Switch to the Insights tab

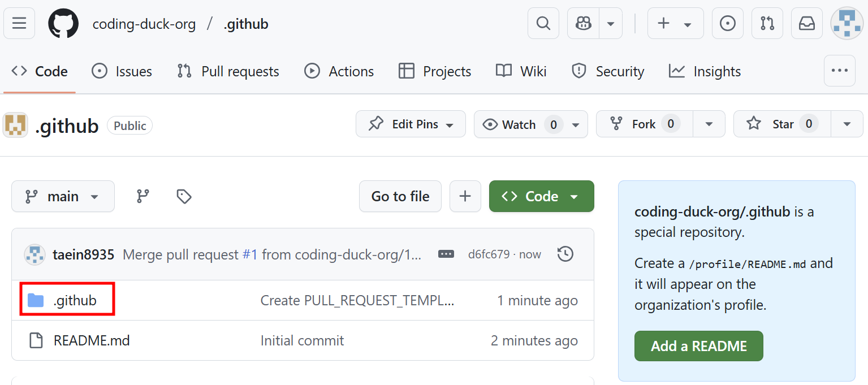click(705, 71)
